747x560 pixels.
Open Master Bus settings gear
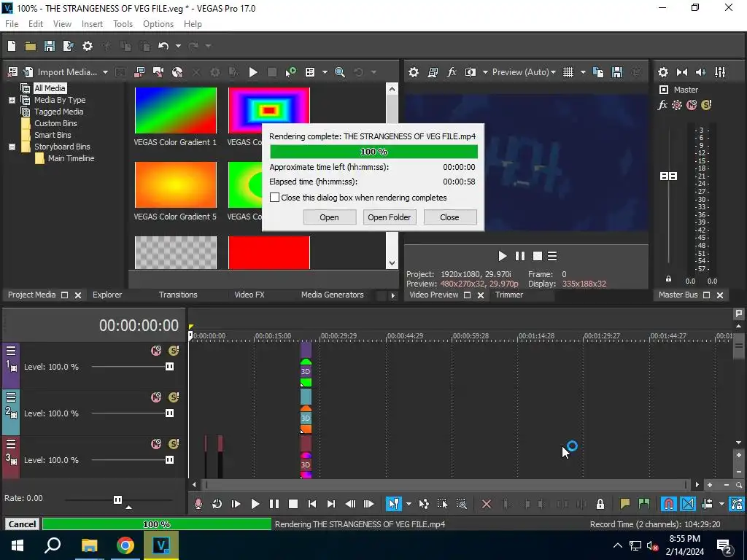point(662,72)
